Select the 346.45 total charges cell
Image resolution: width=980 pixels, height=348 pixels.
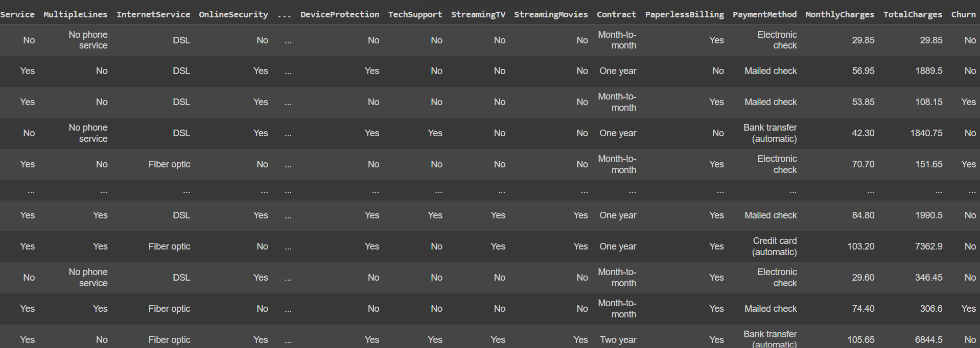coord(928,278)
